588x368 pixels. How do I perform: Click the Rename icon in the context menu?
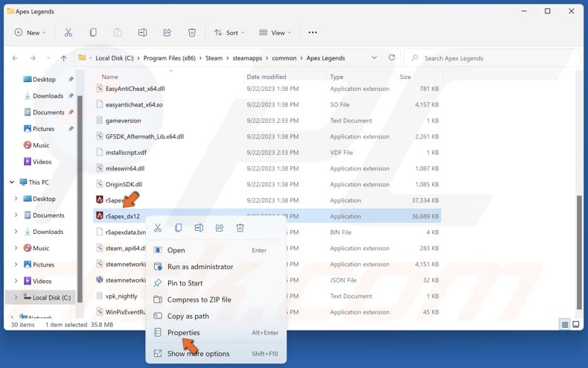click(199, 228)
